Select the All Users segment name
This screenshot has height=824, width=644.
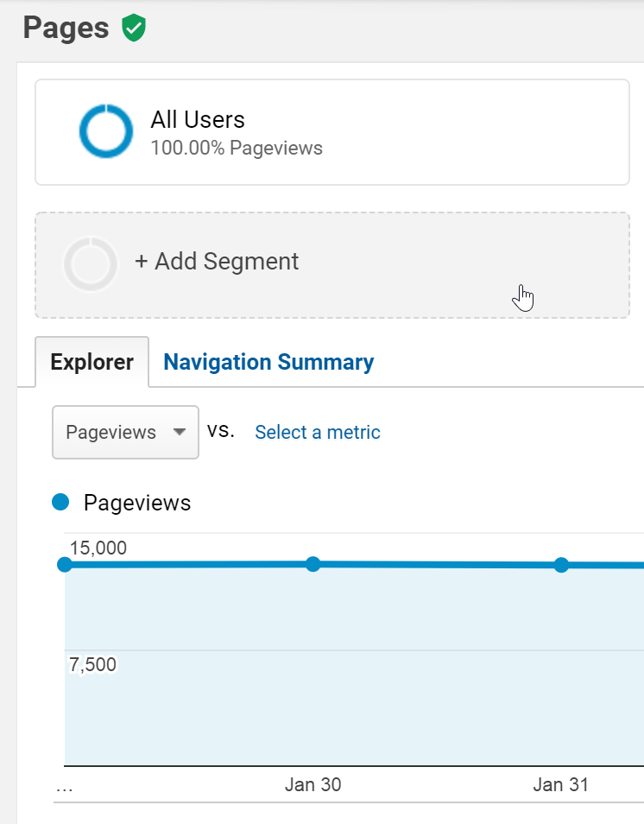point(198,120)
